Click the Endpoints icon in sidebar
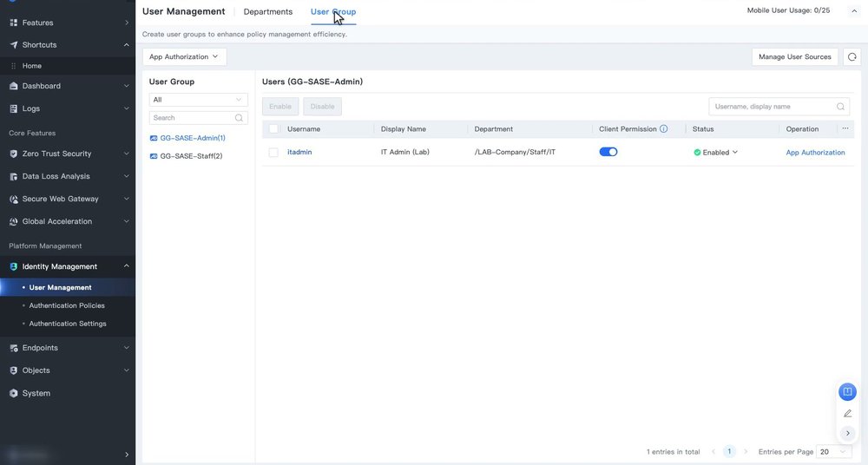 point(14,348)
